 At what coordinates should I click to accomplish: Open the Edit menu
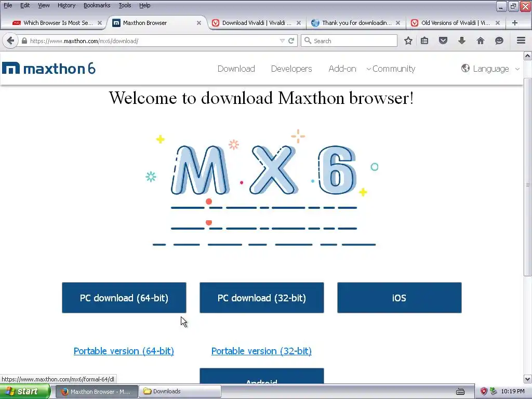pos(25,5)
